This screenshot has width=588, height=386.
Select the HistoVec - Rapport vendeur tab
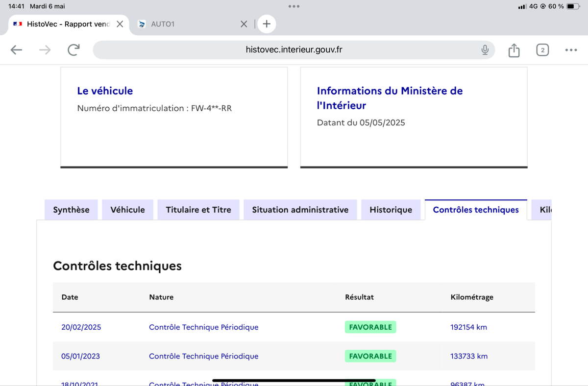coord(68,24)
